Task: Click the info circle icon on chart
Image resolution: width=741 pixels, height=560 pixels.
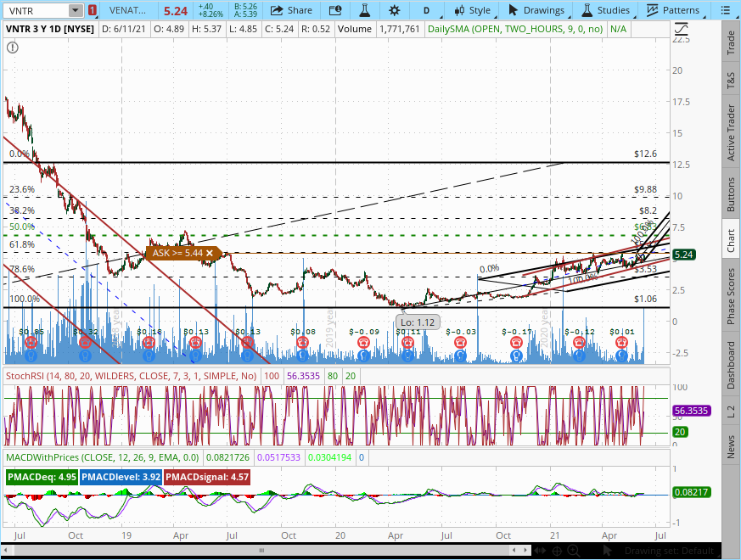Action: point(12,48)
